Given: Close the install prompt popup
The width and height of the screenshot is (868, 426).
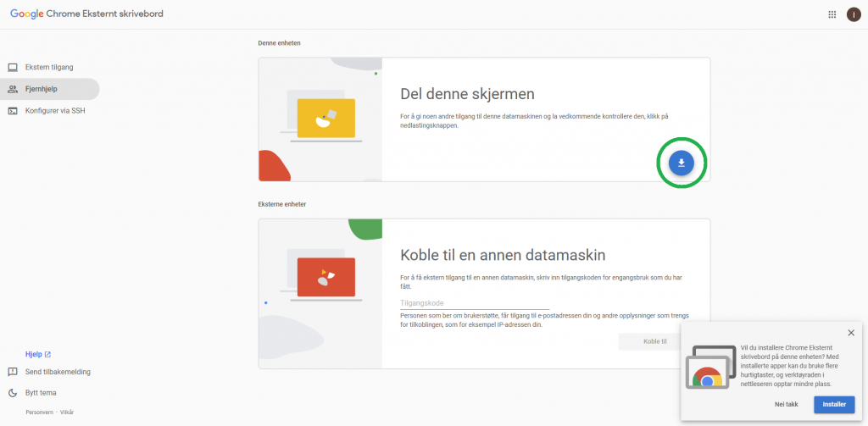Looking at the screenshot, I should coord(851,333).
